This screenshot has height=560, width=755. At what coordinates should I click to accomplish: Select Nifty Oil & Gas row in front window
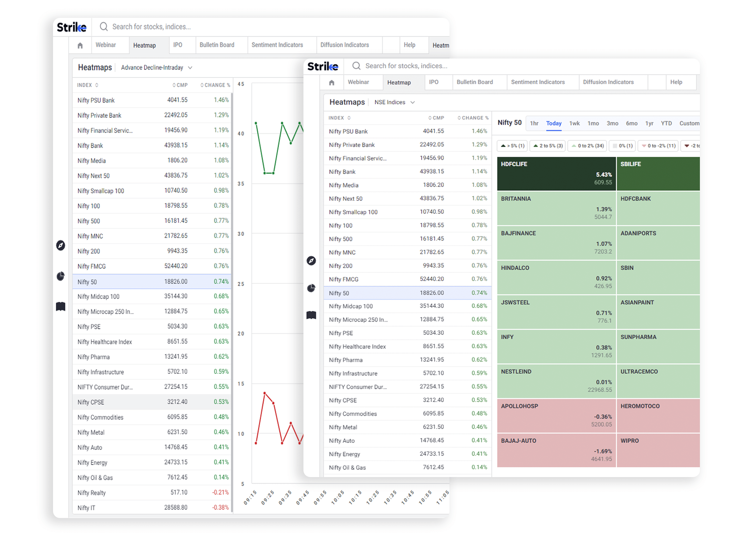click(x=407, y=467)
